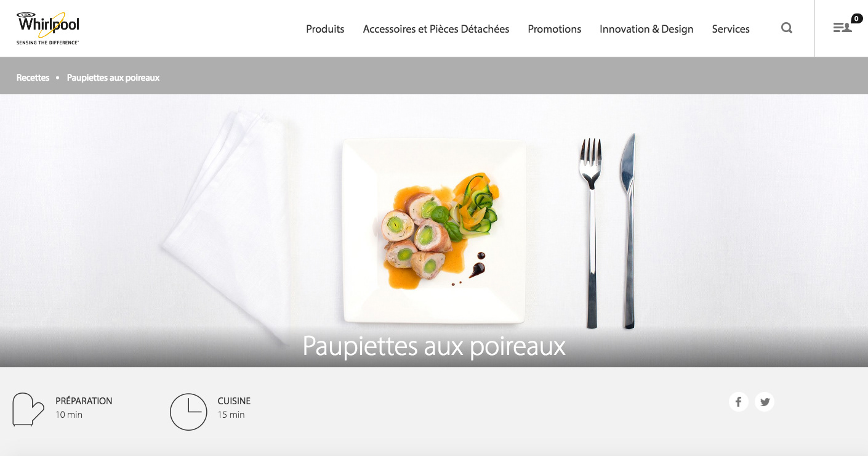Image resolution: width=868 pixels, height=456 pixels.
Task: Click the oven mitt preparation icon
Action: [x=28, y=409]
